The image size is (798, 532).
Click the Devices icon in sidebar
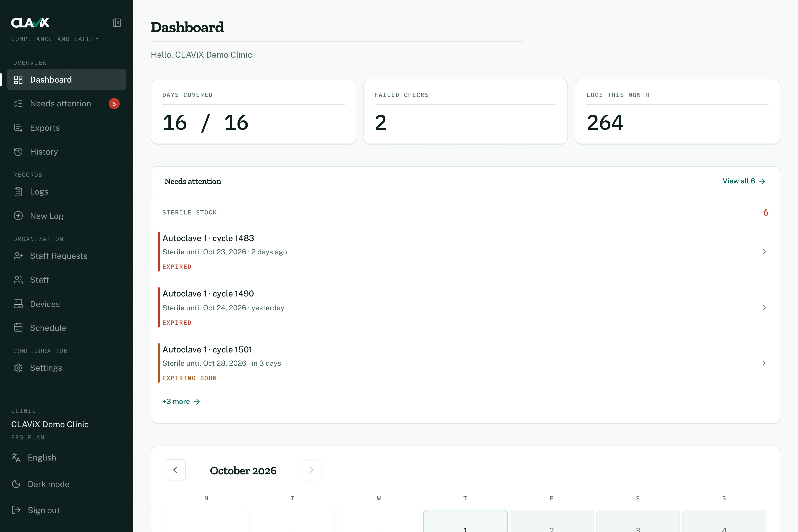pyautogui.click(x=18, y=304)
